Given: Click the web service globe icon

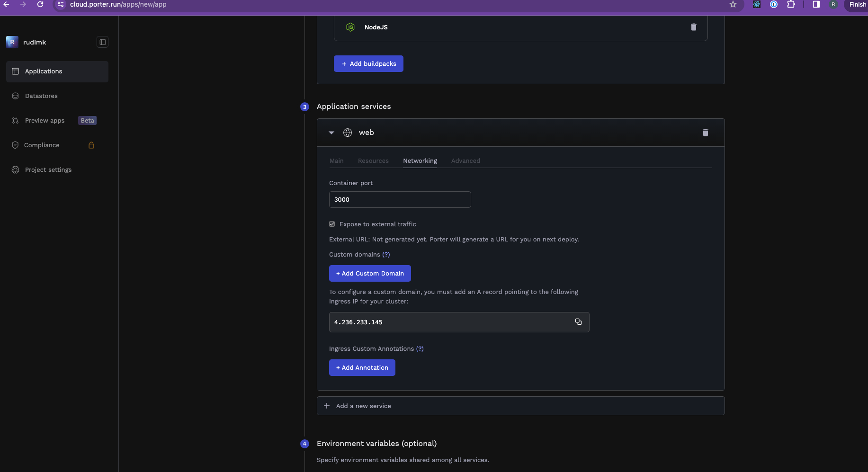Looking at the screenshot, I should 348,133.
